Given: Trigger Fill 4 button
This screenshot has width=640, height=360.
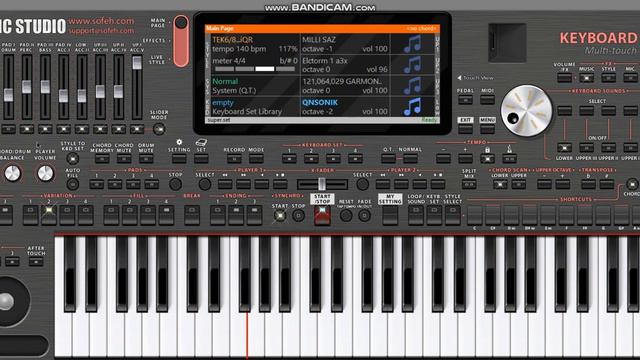Looking at the screenshot, I should coord(166,215).
